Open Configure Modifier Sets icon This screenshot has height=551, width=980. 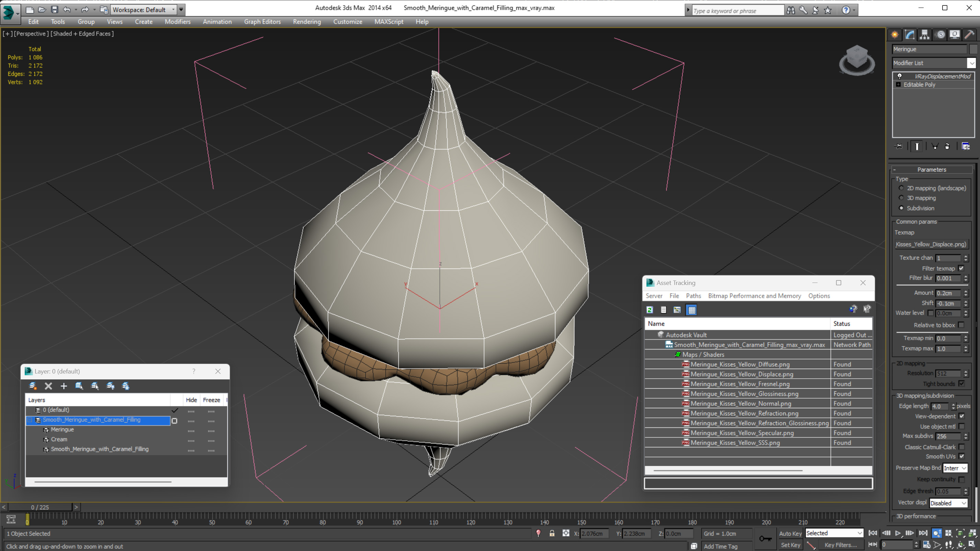point(966,146)
